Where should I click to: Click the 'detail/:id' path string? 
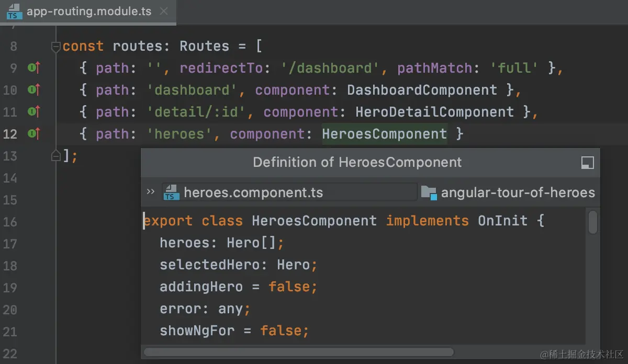pyautogui.click(x=197, y=112)
